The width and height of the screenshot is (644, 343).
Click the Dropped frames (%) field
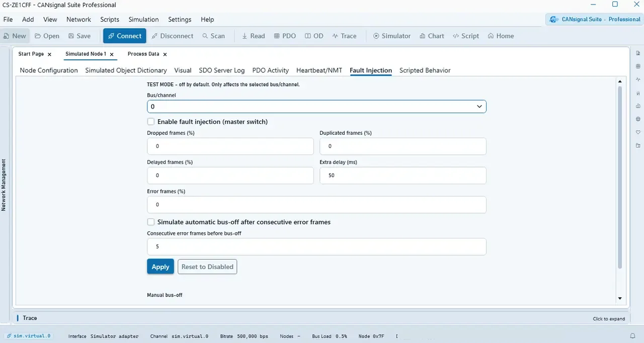tap(230, 146)
